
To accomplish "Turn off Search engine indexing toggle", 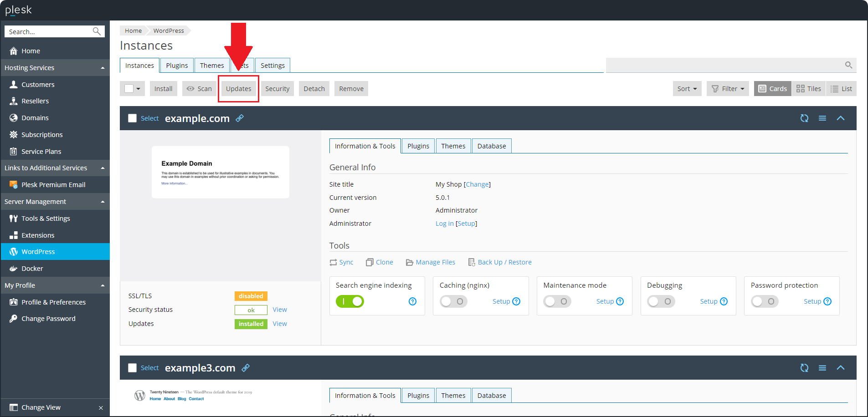I will pyautogui.click(x=349, y=301).
